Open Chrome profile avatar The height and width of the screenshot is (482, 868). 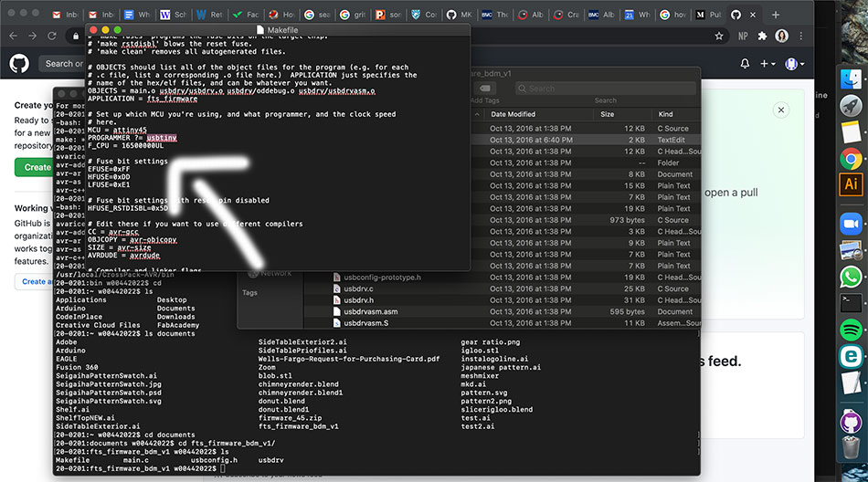781,36
